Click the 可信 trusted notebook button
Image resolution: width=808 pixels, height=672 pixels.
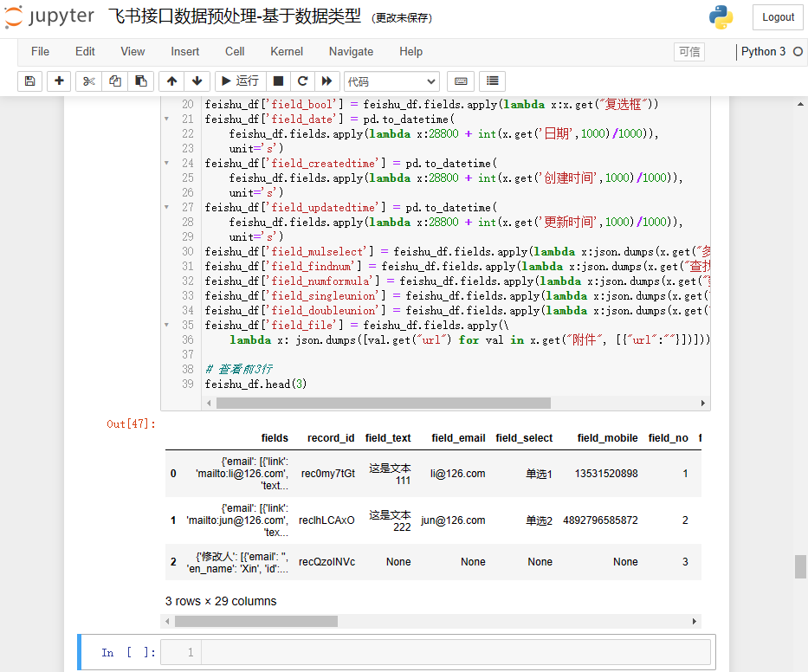coord(689,52)
